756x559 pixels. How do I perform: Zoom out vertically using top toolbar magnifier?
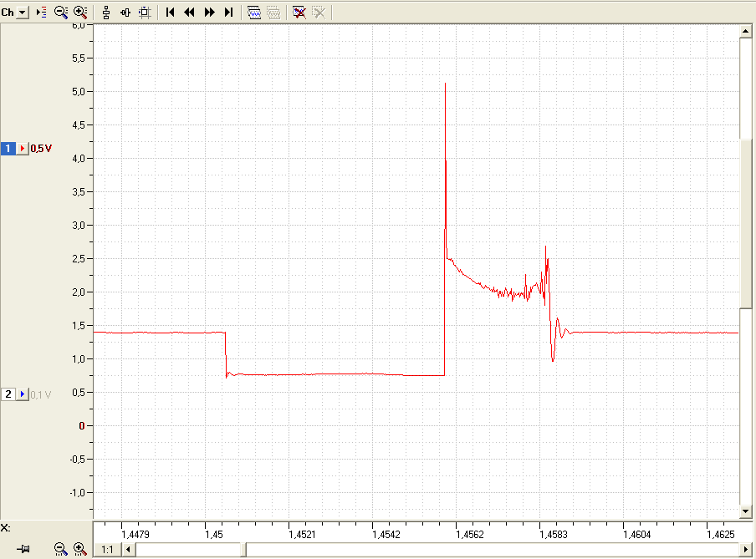(x=61, y=13)
